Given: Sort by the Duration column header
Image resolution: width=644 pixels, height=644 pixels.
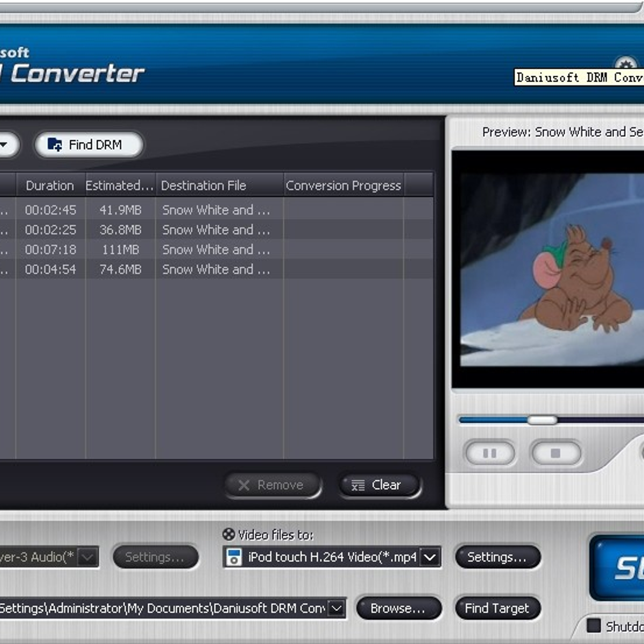Looking at the screenshot, I should (x=50, y=186).
